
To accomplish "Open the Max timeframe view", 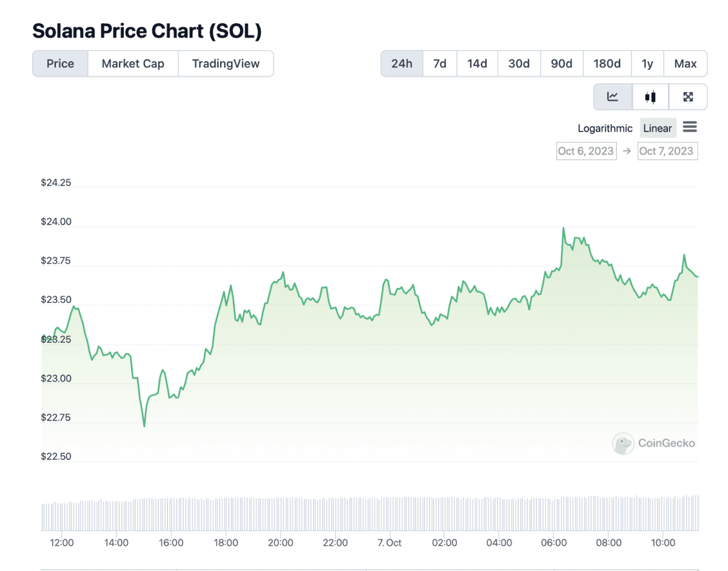I will point(686,63).
